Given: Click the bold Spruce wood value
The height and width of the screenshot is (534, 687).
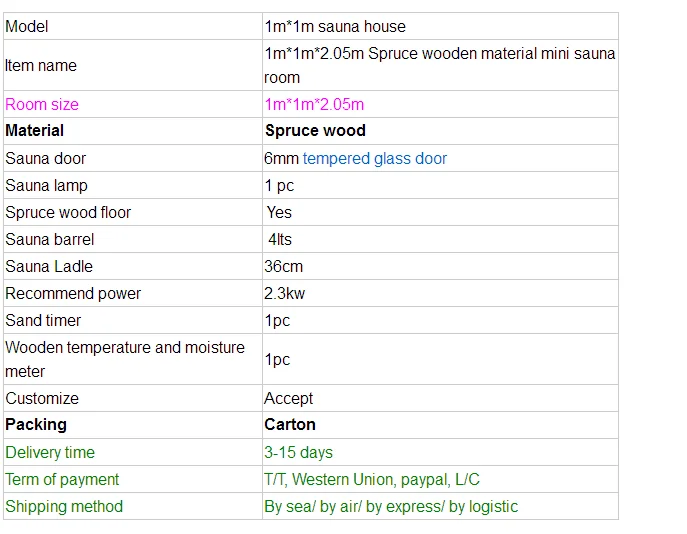Looking at the screenshot, I should click(315, 130).
